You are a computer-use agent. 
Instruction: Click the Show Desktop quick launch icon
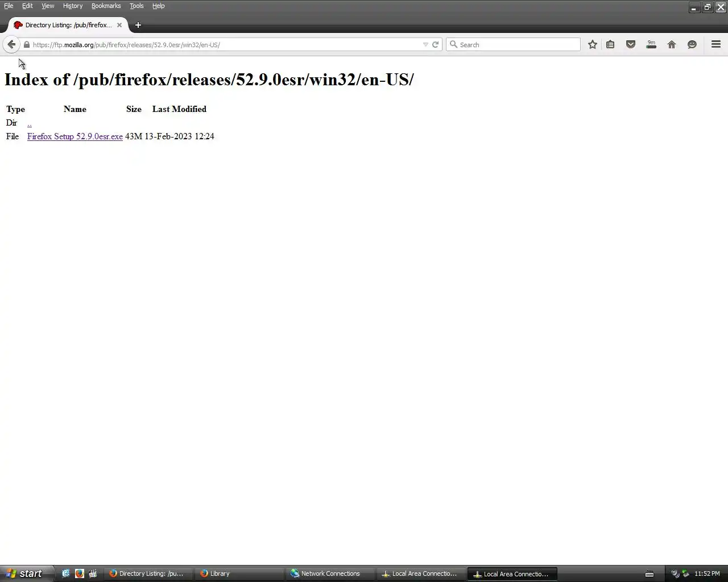click(66, 573)
